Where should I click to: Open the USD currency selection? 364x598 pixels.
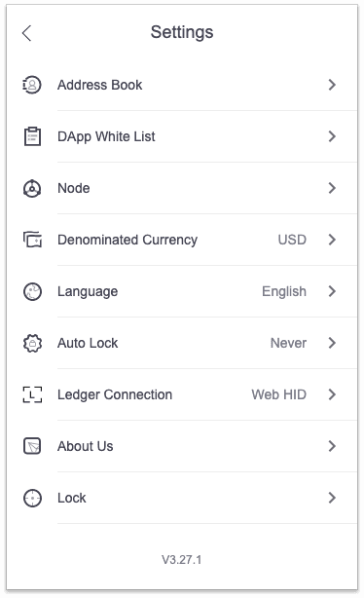click(x=292, y=240)
